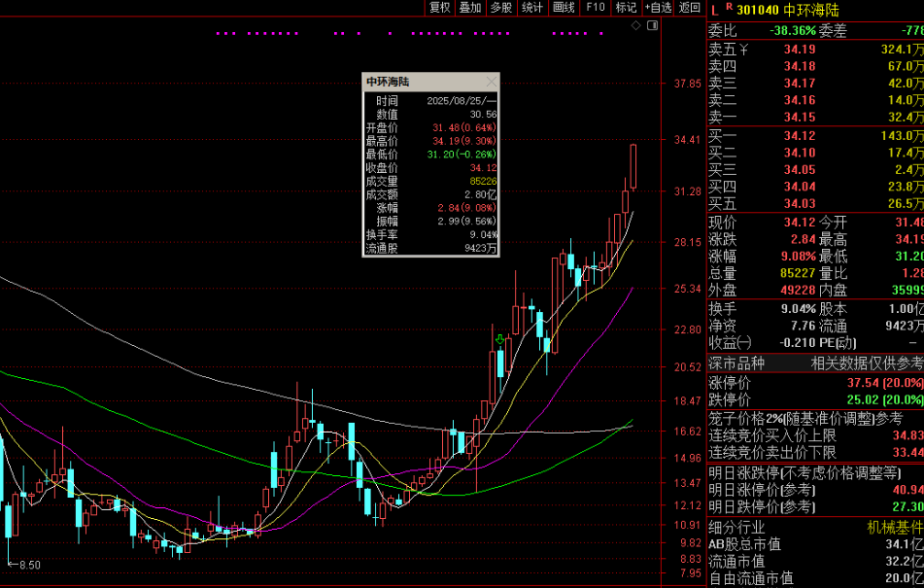This screenshot has width=924, height=588.
Task: Add stock via +自选 button
Action: click(658, 8)
